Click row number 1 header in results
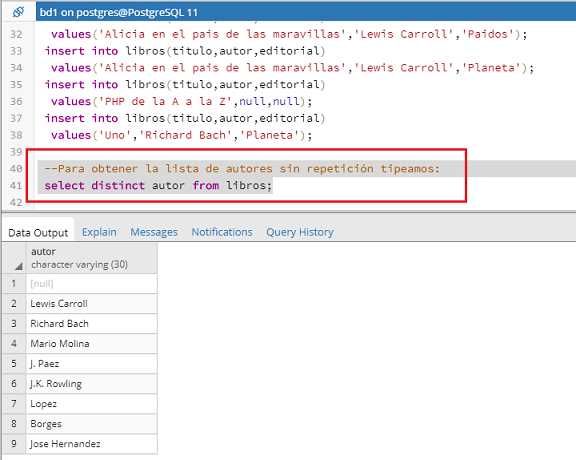Viewport: 576px width, 460px height. (x=14, y=284)
